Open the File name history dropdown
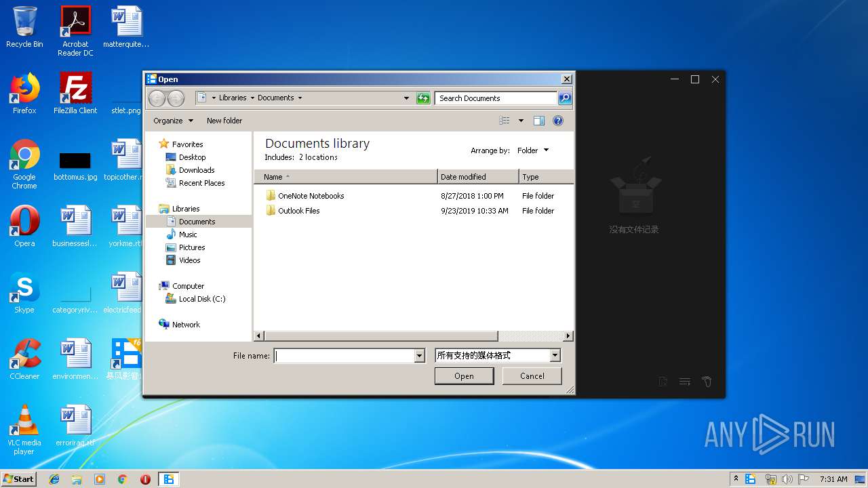This screenshot has width=868, height=488. (419, 356)
